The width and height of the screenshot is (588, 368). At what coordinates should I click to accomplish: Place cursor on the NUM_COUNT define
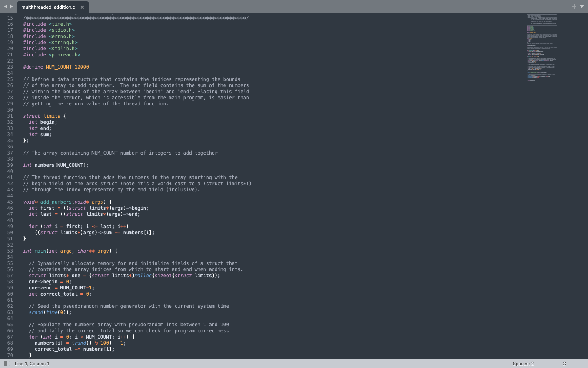pyautogui.click(x=56, y=67)
